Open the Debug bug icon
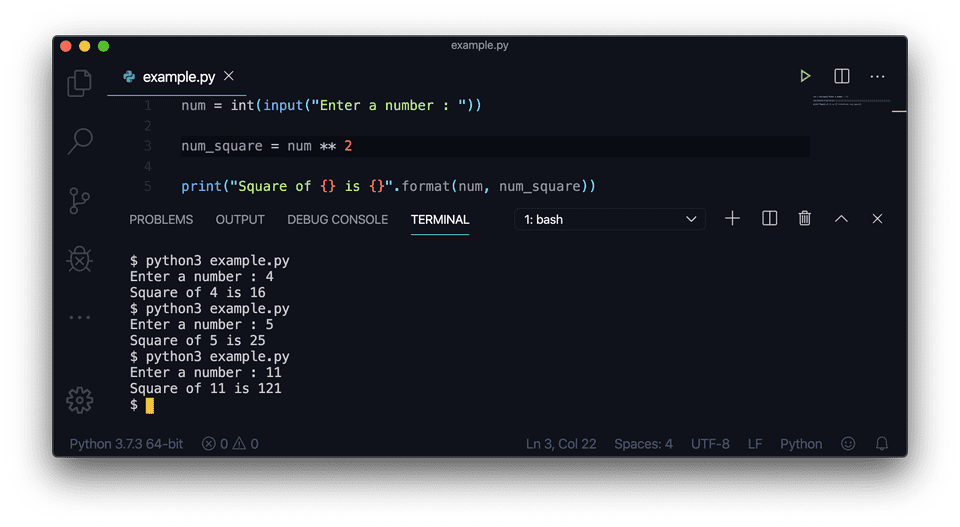Image resolution: width=960 pixels, height=527 pixels. (x=80, y=259)
